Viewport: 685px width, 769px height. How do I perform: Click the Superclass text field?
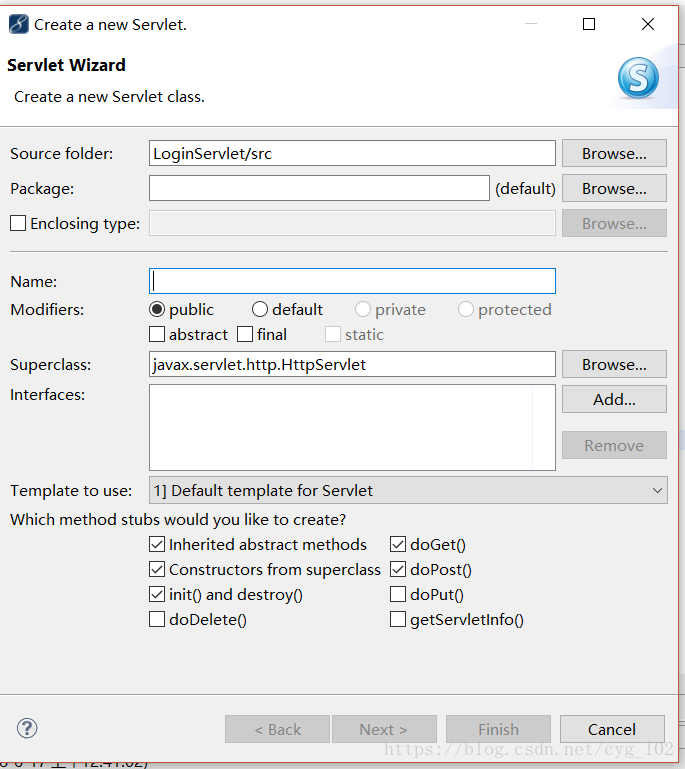352,364
